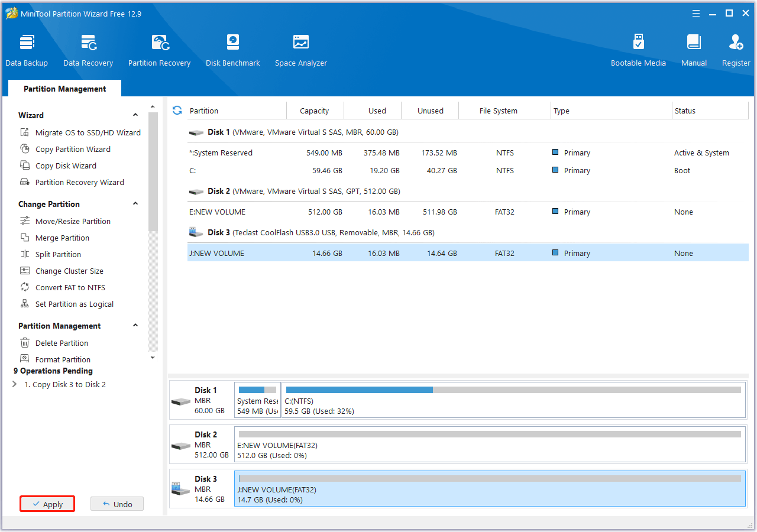Image resolution: width=757 pixels, height=532 pixels.
Task: Choose Move/Resize Partition
Action: [x=65, y=221]
